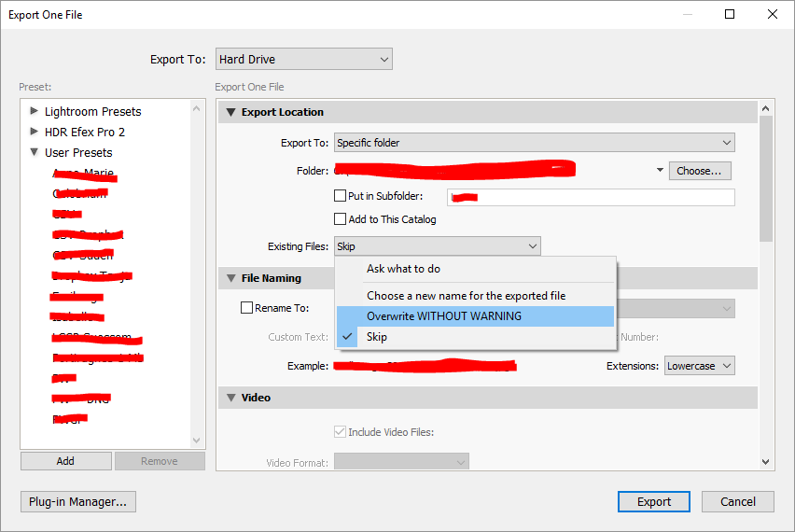The image size is (795, 532).
Task: Open the Specific folder dropdown
Action: click(534, 143)
